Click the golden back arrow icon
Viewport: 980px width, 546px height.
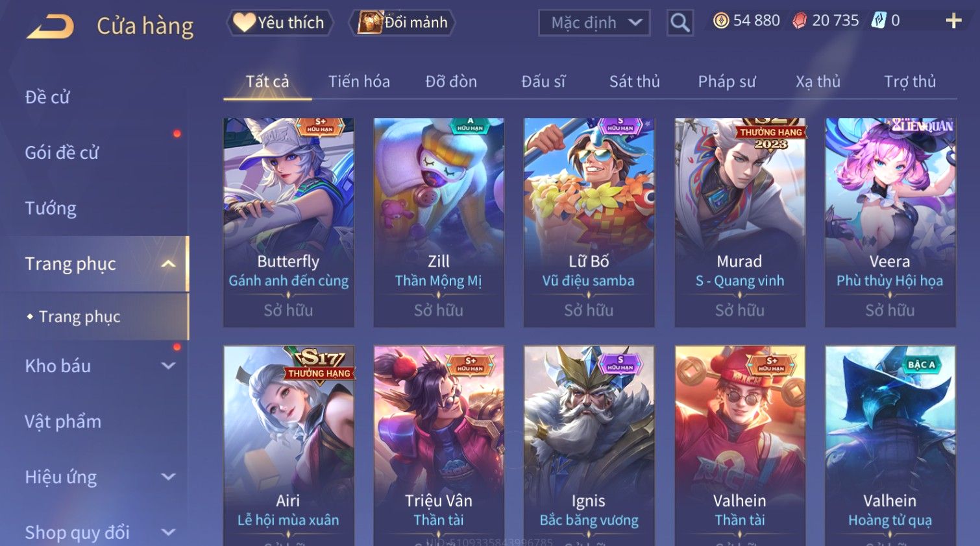(50, 27)
